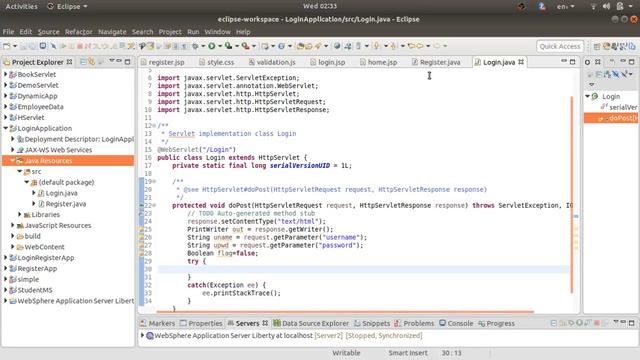Click the red stop server icon
This screenshot has width=640, height=360.
pyautogui.click(x=597, y=323)
